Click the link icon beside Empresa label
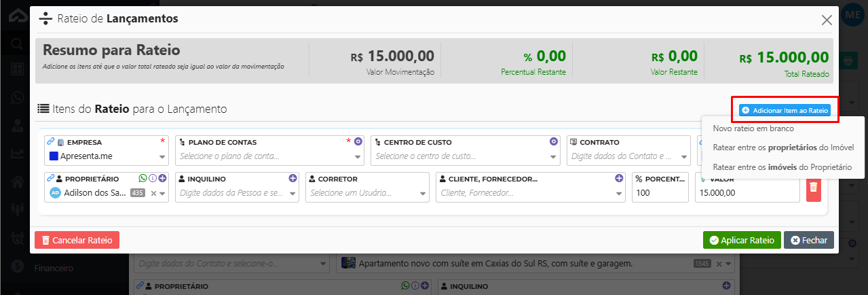Screen dimensions: 868x295 50,142
